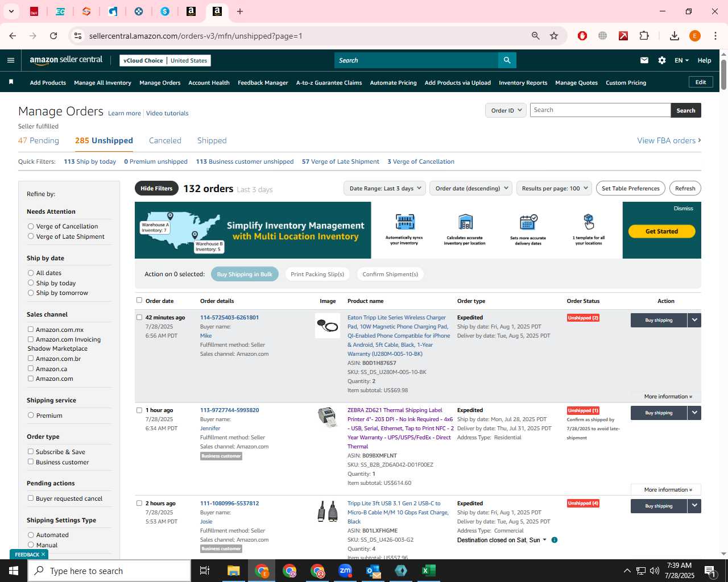Screen dimensions: 728x582
Task: Open Outlook from the taskbar
Action: pos(373,571)
